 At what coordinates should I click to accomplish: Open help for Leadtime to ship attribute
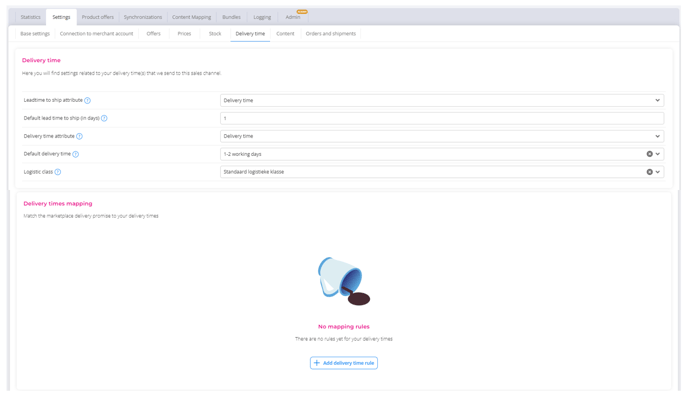coord(87,100)
